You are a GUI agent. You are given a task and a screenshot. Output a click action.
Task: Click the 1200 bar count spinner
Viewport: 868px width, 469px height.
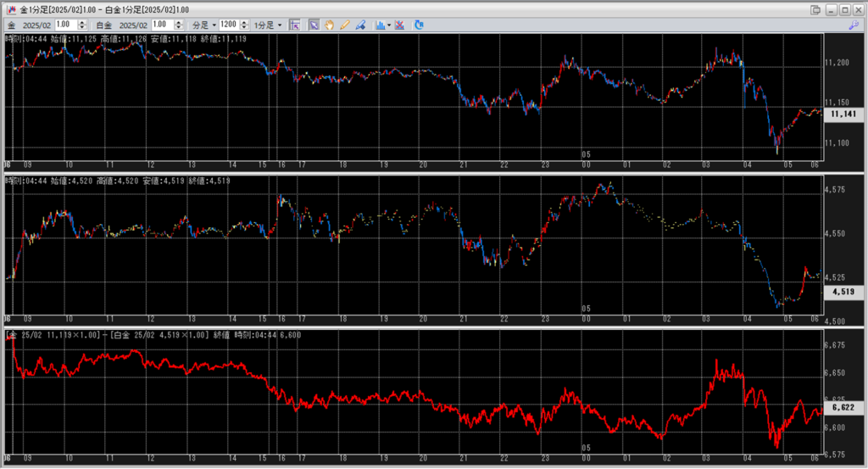[243, 25]
